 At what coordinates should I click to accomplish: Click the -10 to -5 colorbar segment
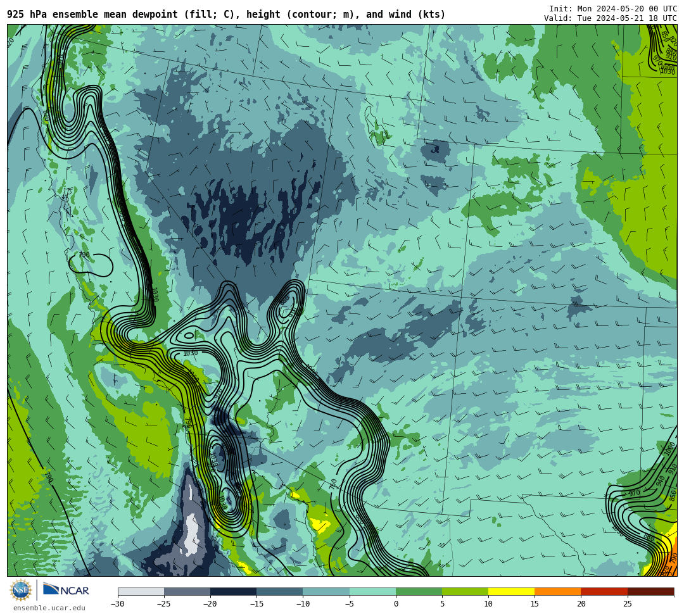pos(326,591)
